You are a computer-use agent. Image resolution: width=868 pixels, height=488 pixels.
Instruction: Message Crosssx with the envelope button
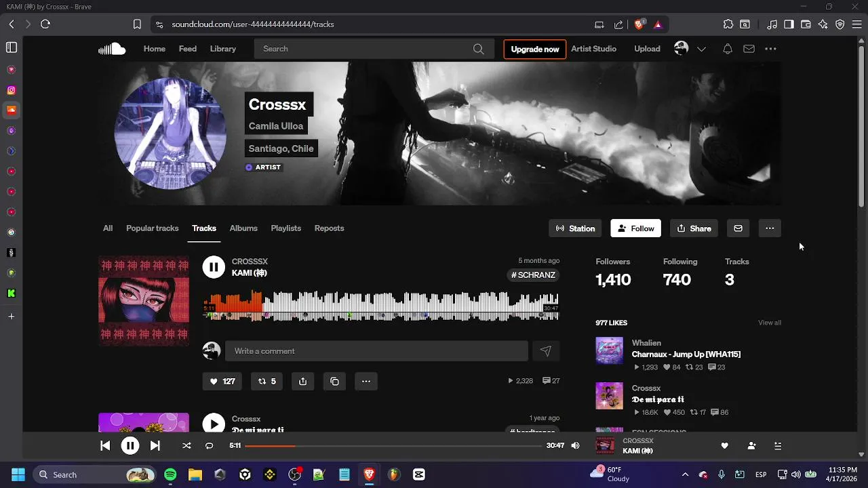pos(738,228)
